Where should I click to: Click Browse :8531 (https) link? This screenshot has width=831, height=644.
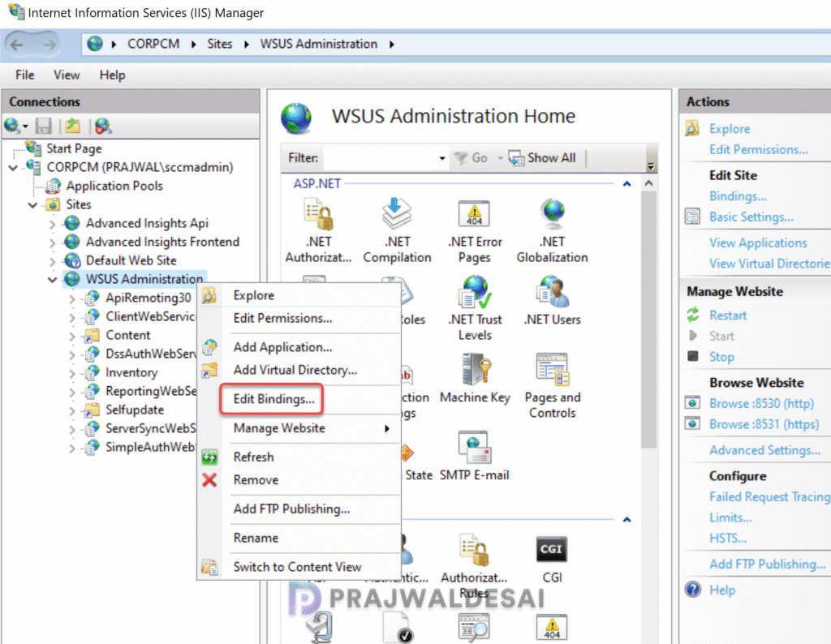764,424
